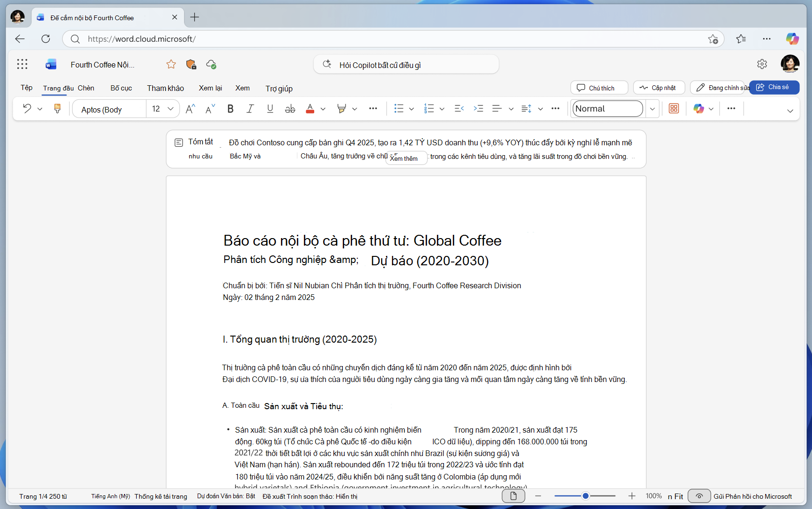Expand bullet list styles arrow
The image size is (812, 509).
pos(412,109)
